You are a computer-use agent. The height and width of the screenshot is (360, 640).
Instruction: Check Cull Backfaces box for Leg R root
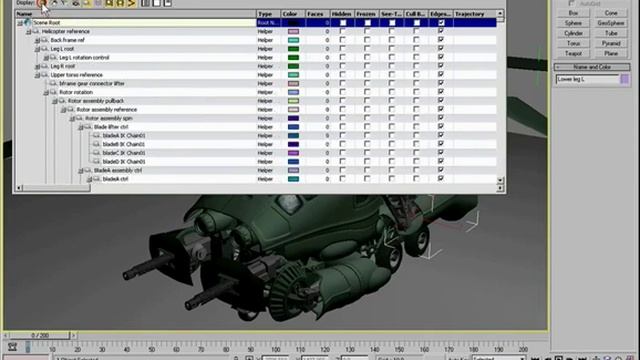pos(416,66)
